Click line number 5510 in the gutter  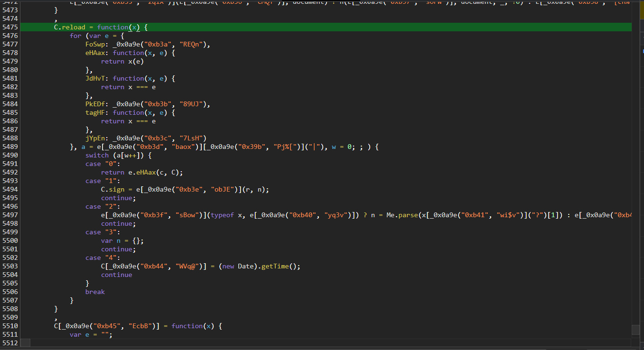pyautogui.click(x=10, y=326)
